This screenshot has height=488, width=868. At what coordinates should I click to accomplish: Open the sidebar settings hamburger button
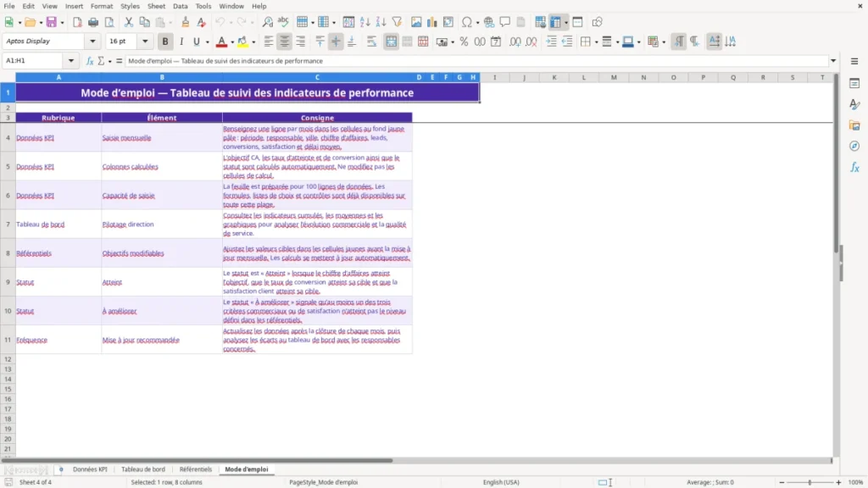[x=854, y=61]
